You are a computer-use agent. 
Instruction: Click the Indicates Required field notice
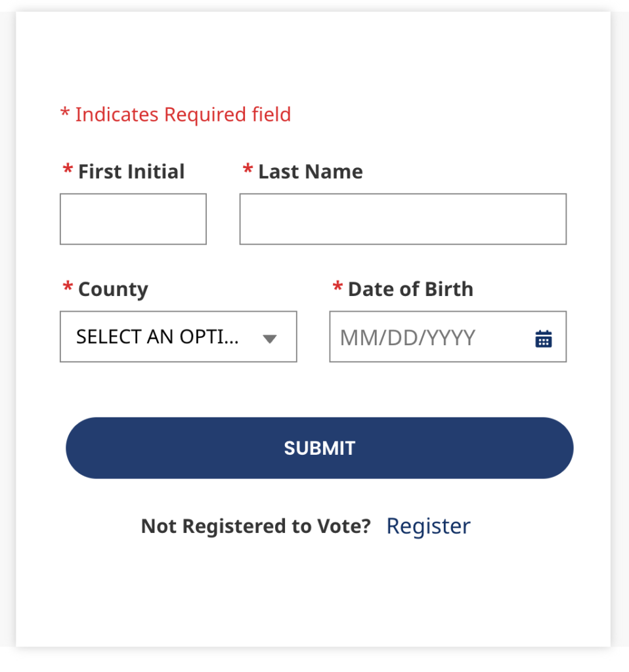coord(176,114)
